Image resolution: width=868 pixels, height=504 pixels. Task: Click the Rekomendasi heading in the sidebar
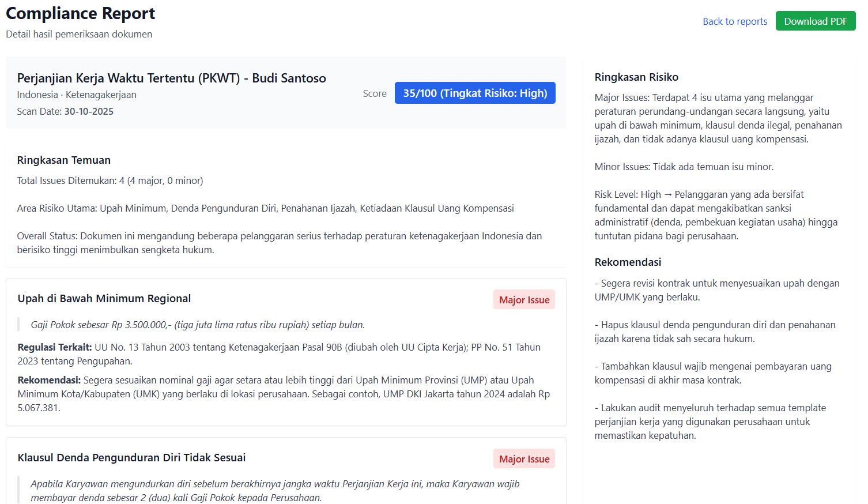[628, 262]
